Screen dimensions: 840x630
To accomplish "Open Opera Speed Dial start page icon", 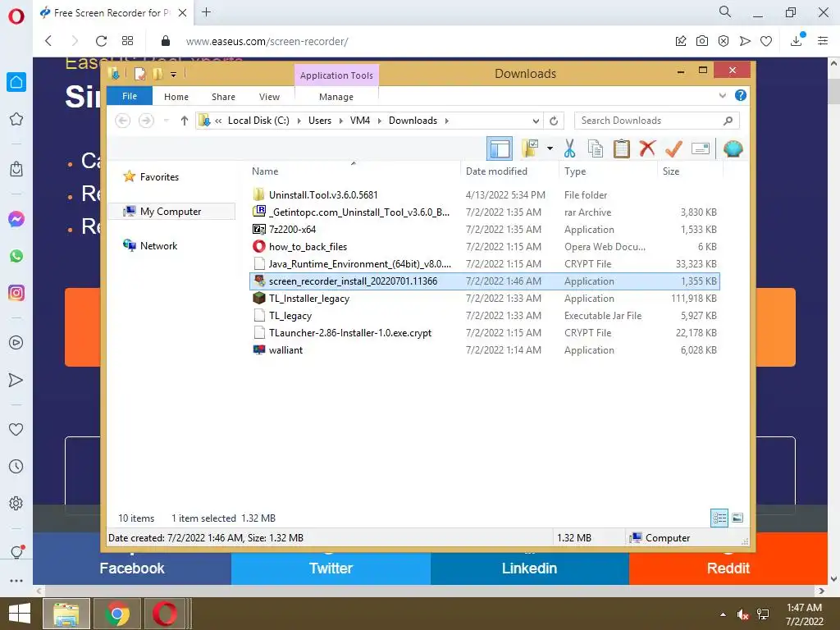I will tap(127, 41).
